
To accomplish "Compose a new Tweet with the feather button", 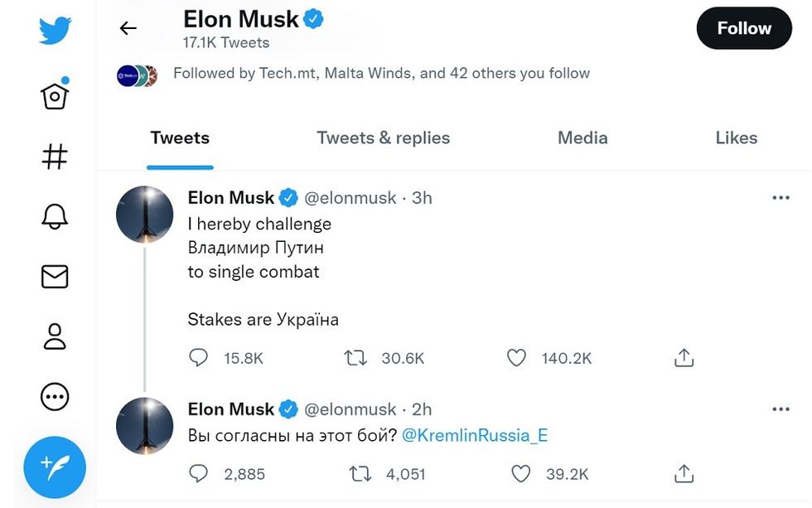I will [54, 467].
